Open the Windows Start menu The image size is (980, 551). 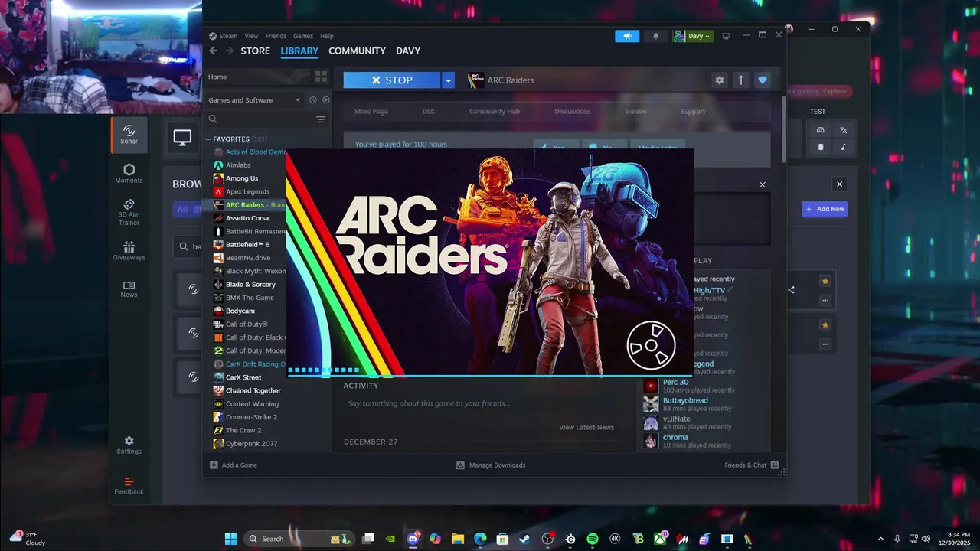(230, 539)
